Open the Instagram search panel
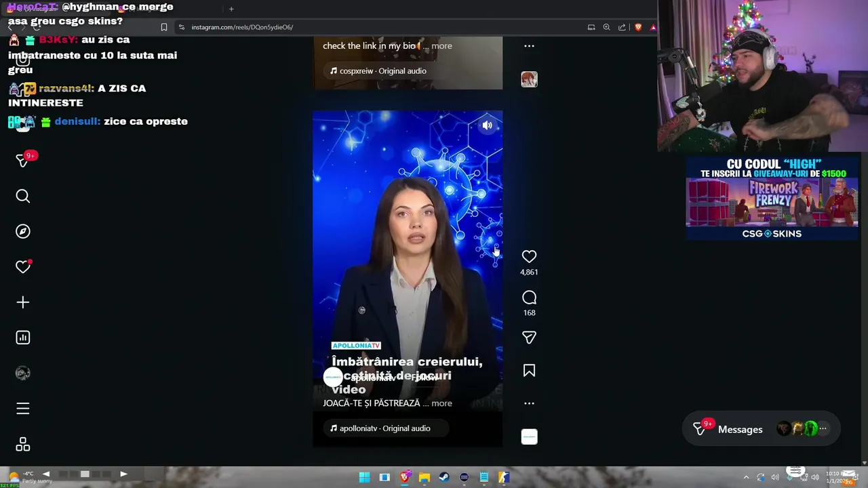The height and width of the screenshot is (488, 868). [23, 197]
